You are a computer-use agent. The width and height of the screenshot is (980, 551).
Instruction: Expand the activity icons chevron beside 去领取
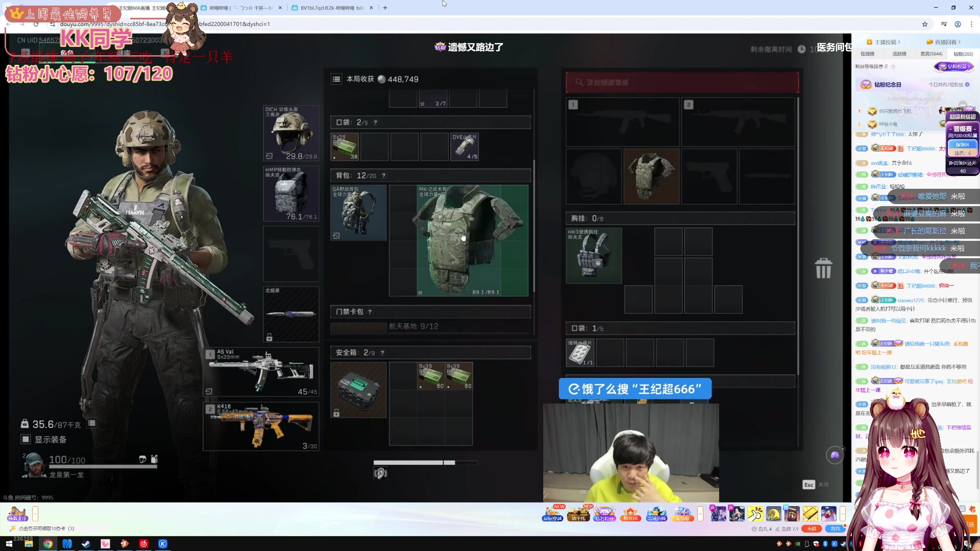point(700,514)
